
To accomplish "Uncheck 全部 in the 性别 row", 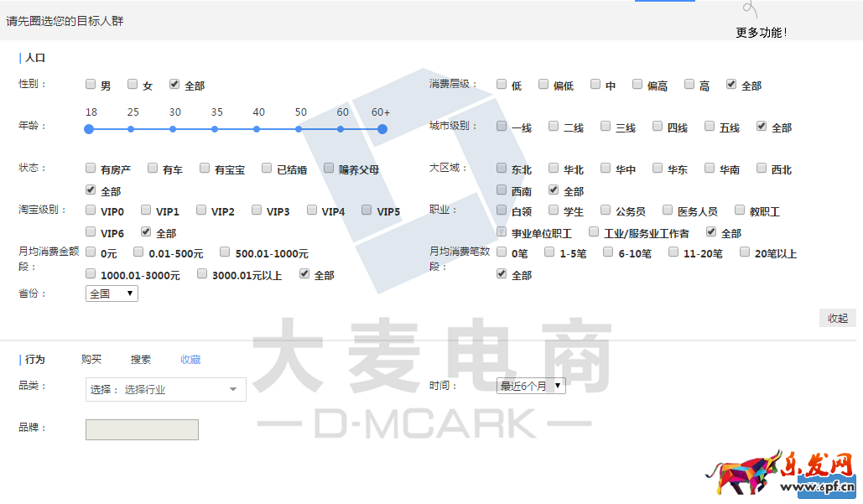I will [174, 84].
